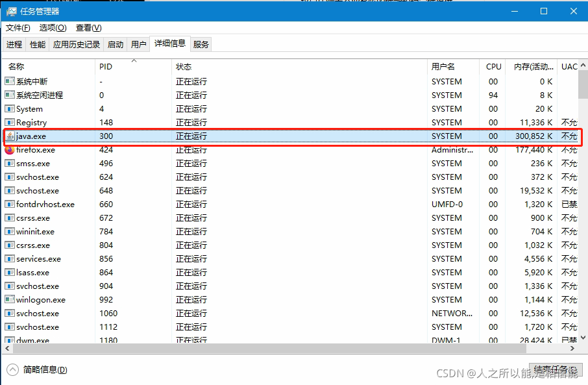Click the horizontal scrollbar left arrow

(7, 348)
